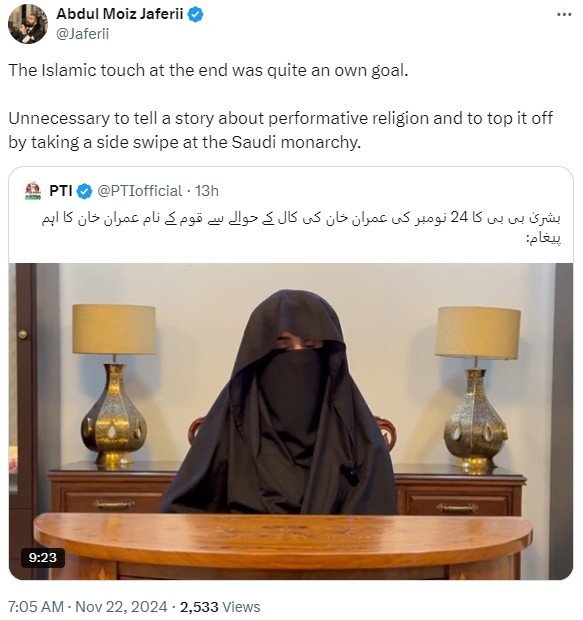The width and height of the screenshot is (583, 620).
Task: Open the @PTIofficial handle in quoted tweet
Action: click(139, 191)
